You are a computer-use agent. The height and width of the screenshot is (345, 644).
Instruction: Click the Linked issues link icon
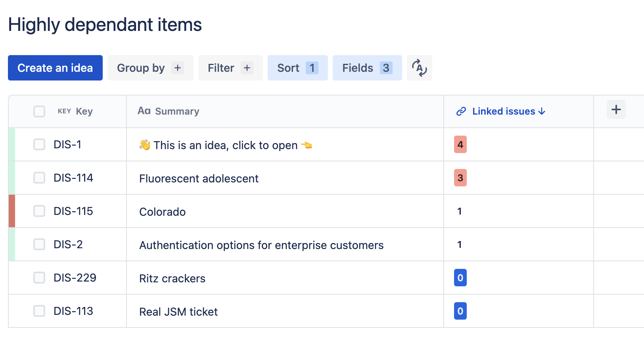click(x=461, y=111)
